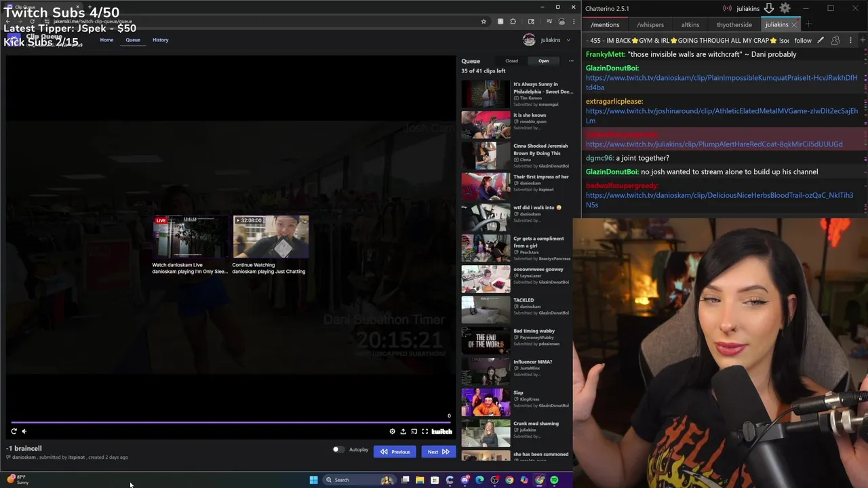This screenshot has width=868, height=488.
Task: Open the DeliciousNiceHerbsBloodTrail clip link
Action: (719, 200)
